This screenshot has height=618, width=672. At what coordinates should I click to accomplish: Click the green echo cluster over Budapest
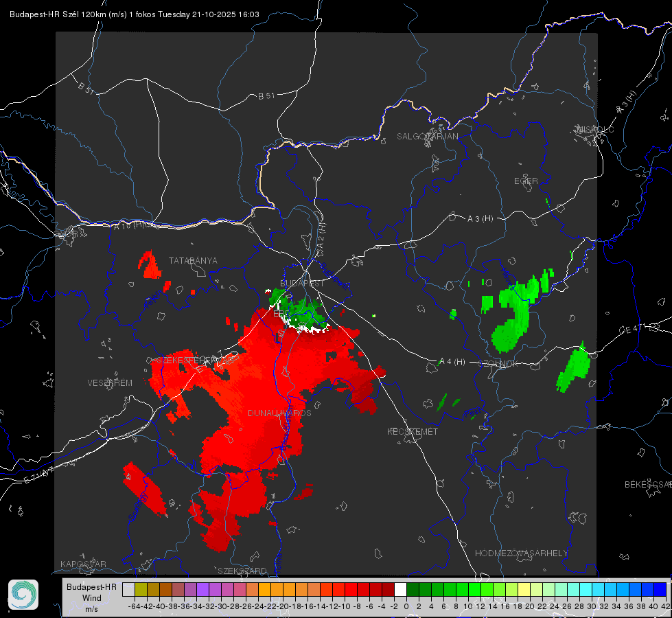[x=299, y=310]
